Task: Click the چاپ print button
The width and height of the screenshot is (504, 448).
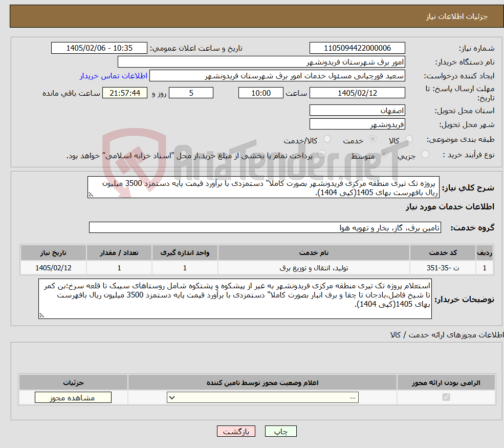Action: coord(280,431)
